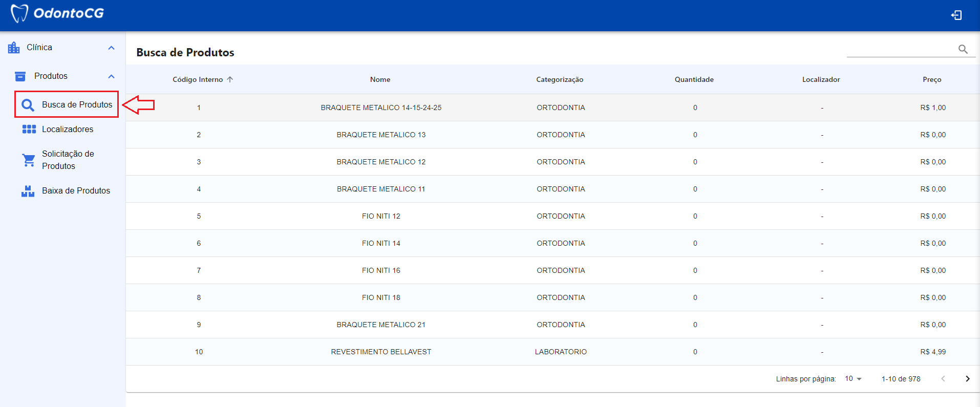Open Busca de Produtos menu item
Screen dimensions: 980x407
(77, 104)
